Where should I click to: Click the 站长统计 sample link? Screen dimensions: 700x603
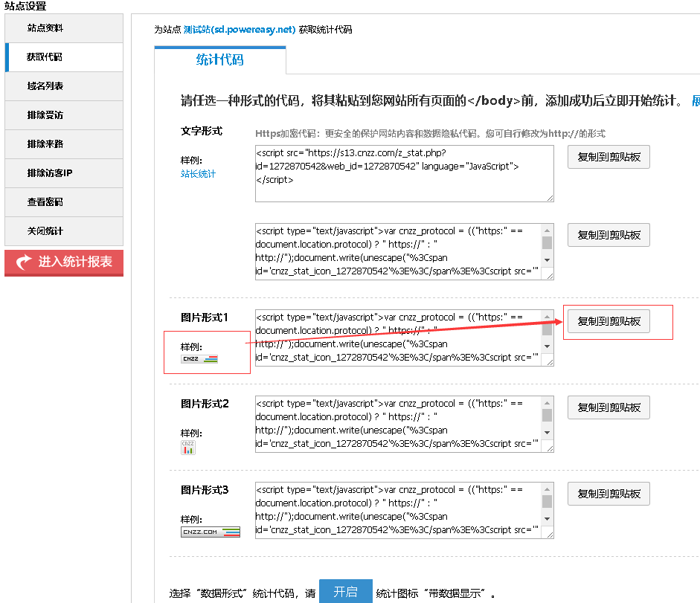[198, 174]
